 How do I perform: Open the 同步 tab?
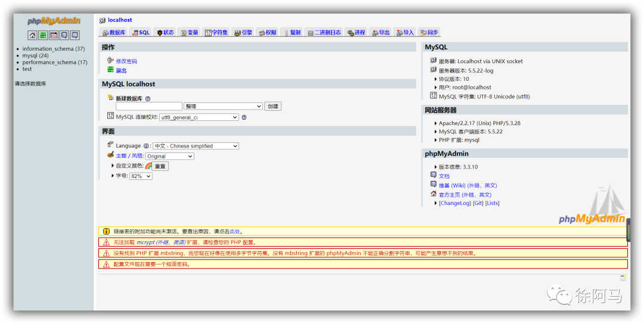[x=429, y=32]
